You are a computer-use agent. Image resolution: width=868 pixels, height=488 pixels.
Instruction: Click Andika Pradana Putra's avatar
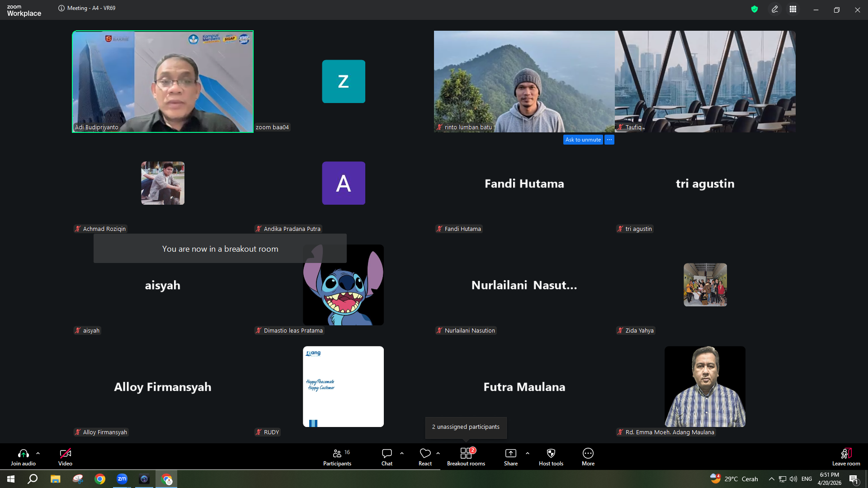344,183
